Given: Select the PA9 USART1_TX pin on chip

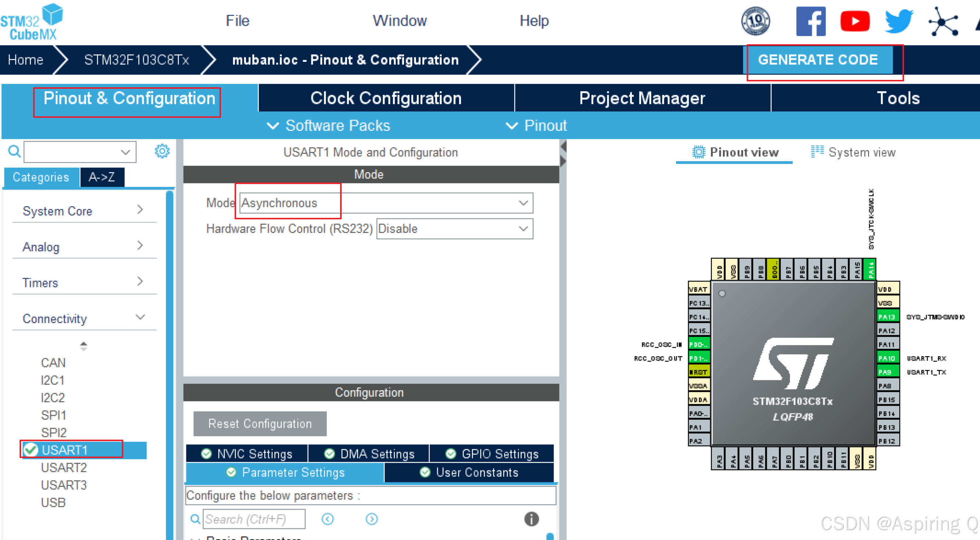Looking at the screenshot, I should (888, 372).
